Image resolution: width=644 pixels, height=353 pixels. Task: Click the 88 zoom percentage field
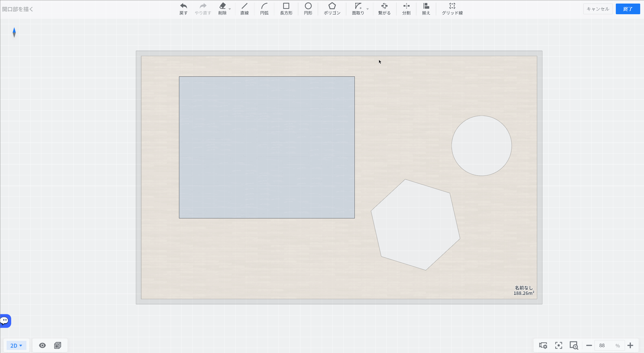[x=609, y=345]
